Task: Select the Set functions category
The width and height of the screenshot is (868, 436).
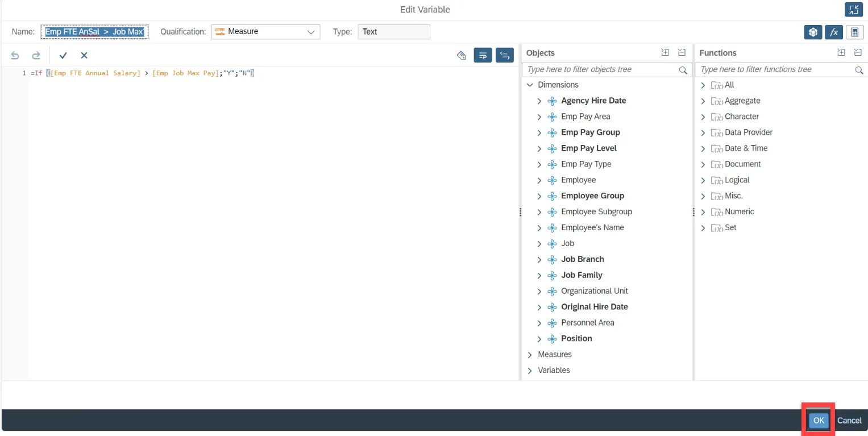Action: coord(730,228)
